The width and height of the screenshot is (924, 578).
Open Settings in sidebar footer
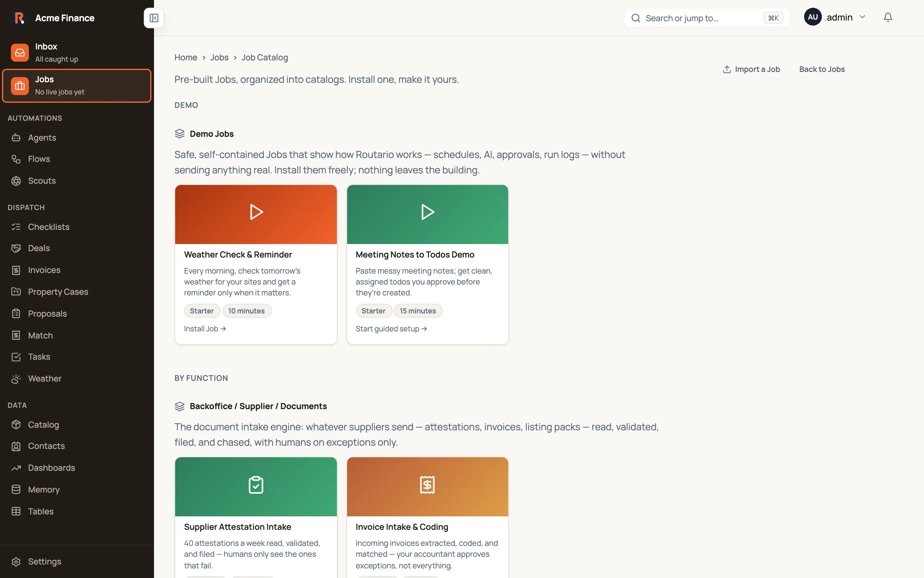click(77, 562)
